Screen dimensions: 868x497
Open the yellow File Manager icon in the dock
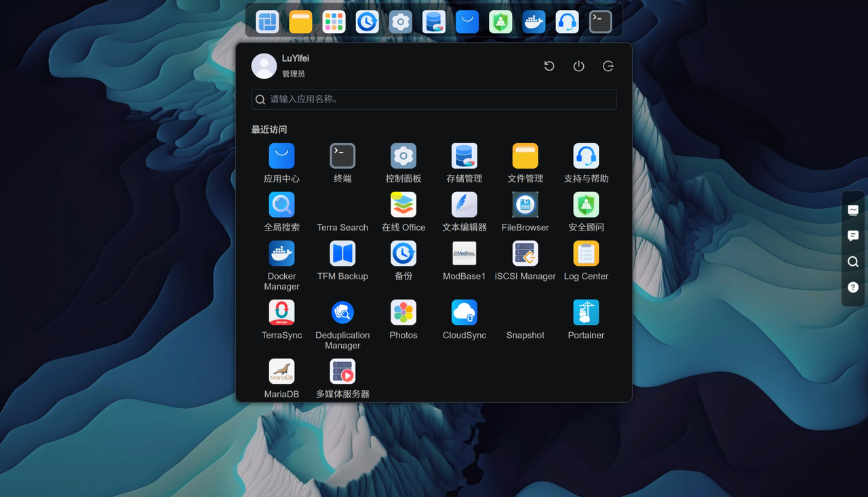300,22
